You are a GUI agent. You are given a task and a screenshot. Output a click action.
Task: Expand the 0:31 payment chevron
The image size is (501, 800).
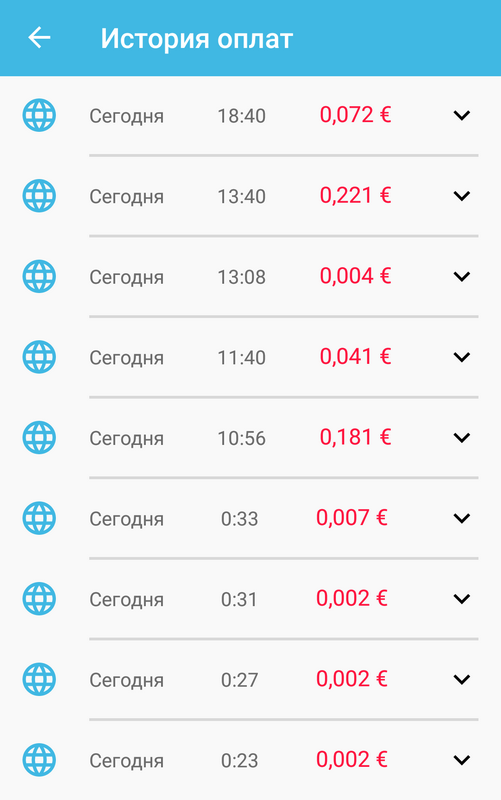[462, 599]
